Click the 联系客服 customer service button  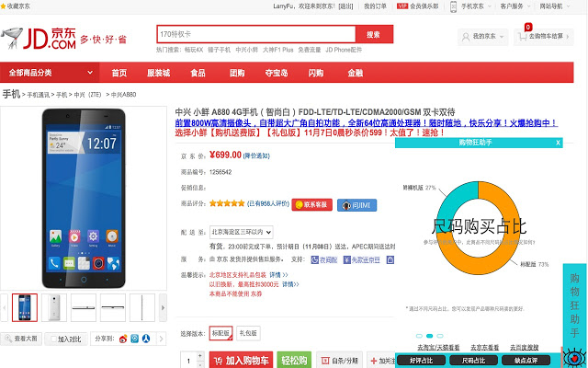pyautogui.click(x=312, y=204)
